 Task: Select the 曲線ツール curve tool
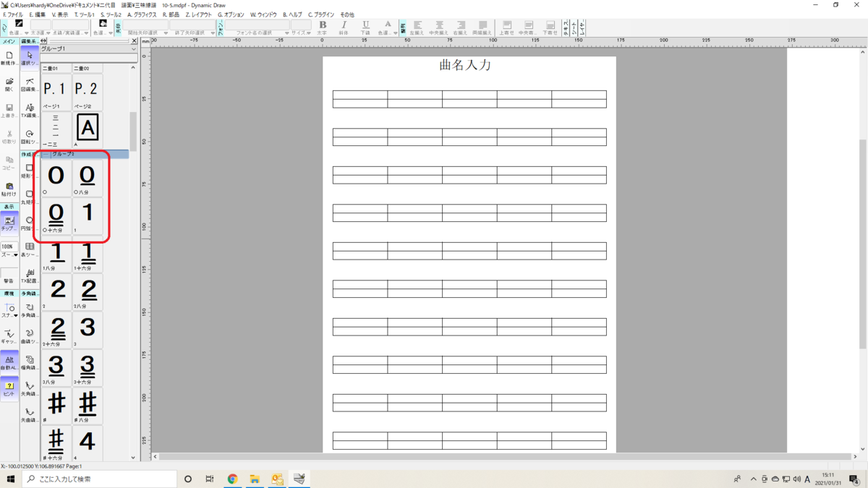30,336
